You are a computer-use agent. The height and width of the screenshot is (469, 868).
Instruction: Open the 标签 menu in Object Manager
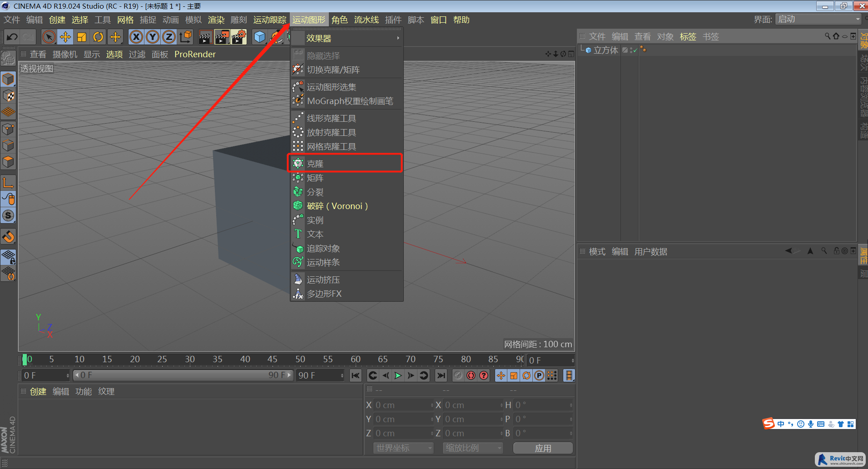[688, 36]
